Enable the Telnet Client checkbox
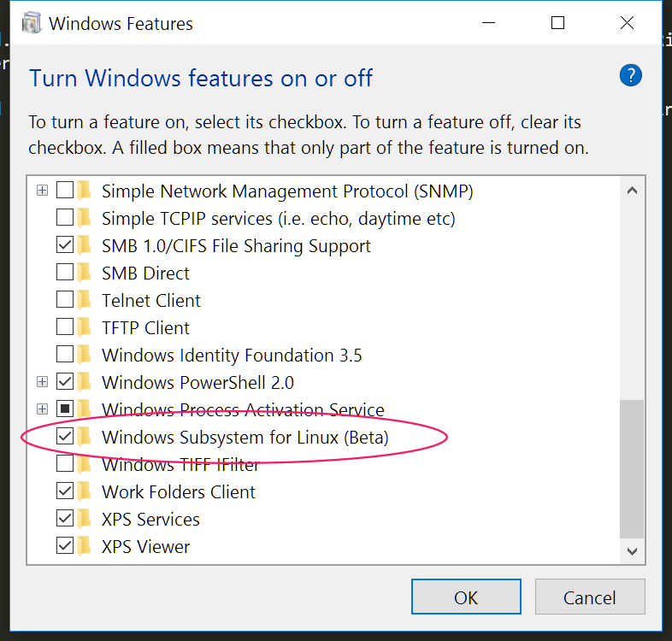The height and width of the screenshot is (641, 672). click(65, 299)
